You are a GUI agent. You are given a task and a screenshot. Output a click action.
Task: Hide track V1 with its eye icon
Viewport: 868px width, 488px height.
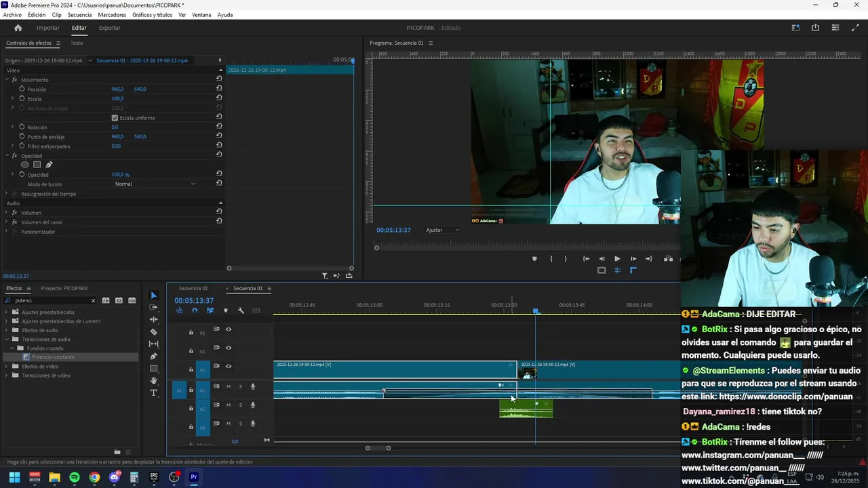pyautogui.click(x=229, y=367)
